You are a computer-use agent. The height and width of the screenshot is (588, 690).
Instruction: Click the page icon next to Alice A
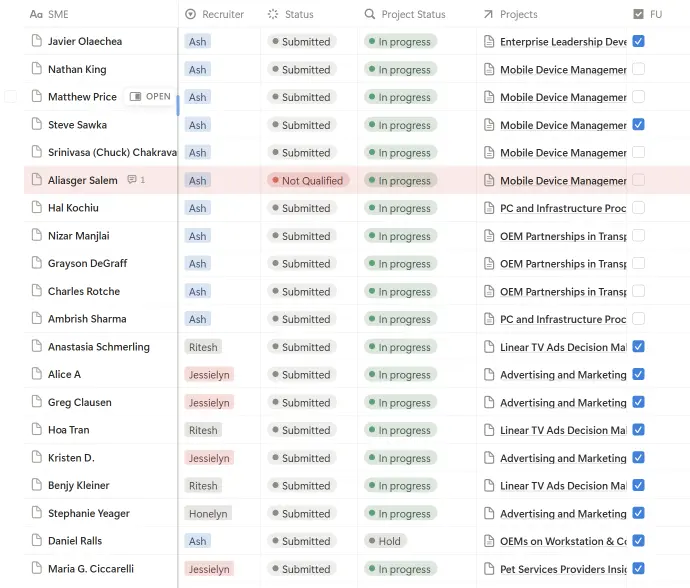point(37,374)
